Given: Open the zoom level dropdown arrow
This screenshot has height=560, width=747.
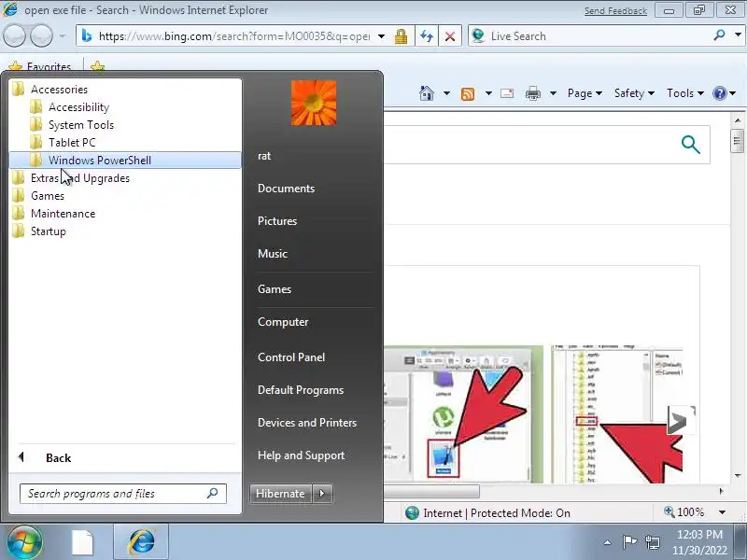Looking at the screenshot, I should (x=722, y=512).
